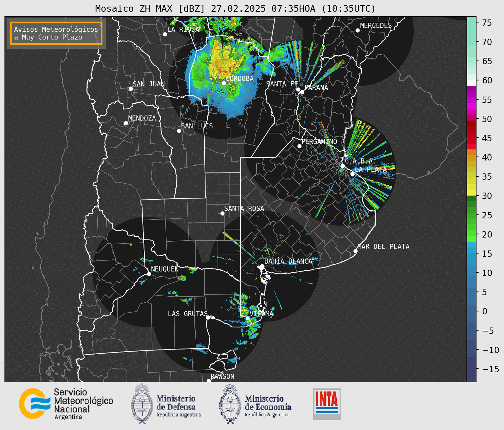
Task: Click the MAR DEL PLATA label text
Action: point(383,247)
